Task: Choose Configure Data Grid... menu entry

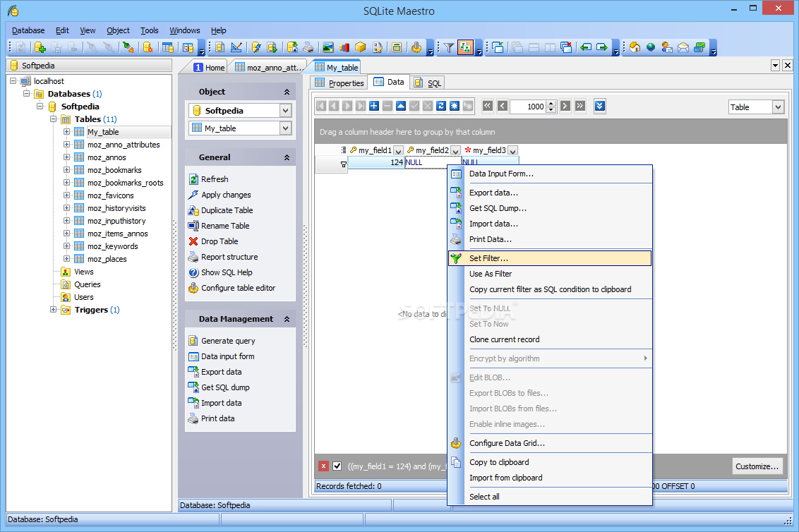Action: tap(550, 443)
